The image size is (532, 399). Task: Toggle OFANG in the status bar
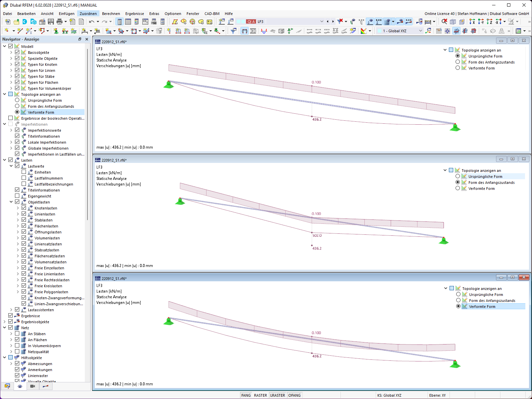click(294, 395)
